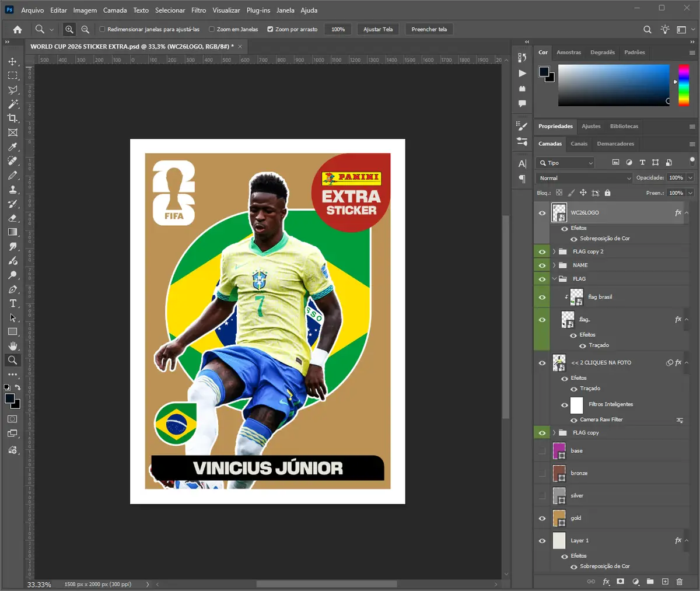
Task: Open the Demarcadores tab
Action: click(615, 144)
